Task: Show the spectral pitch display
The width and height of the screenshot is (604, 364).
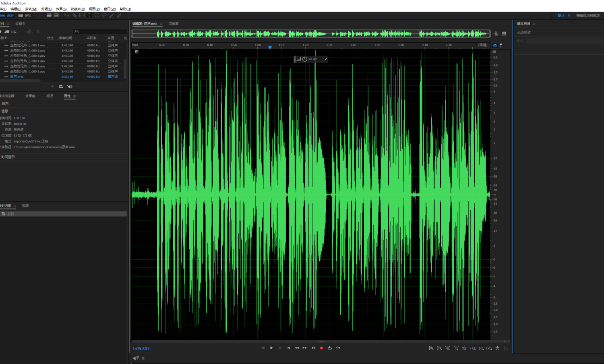Action: (56, 15)
